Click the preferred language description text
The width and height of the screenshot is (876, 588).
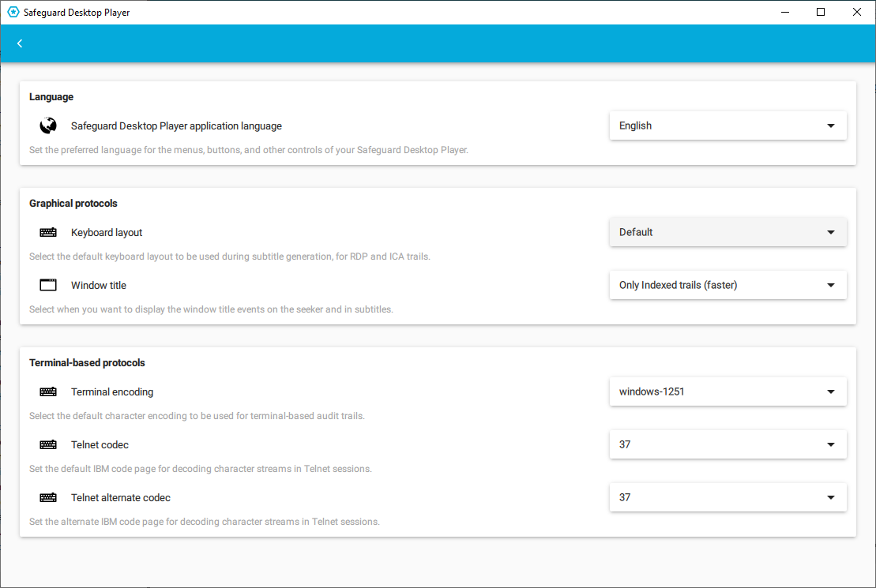point(249,150)
